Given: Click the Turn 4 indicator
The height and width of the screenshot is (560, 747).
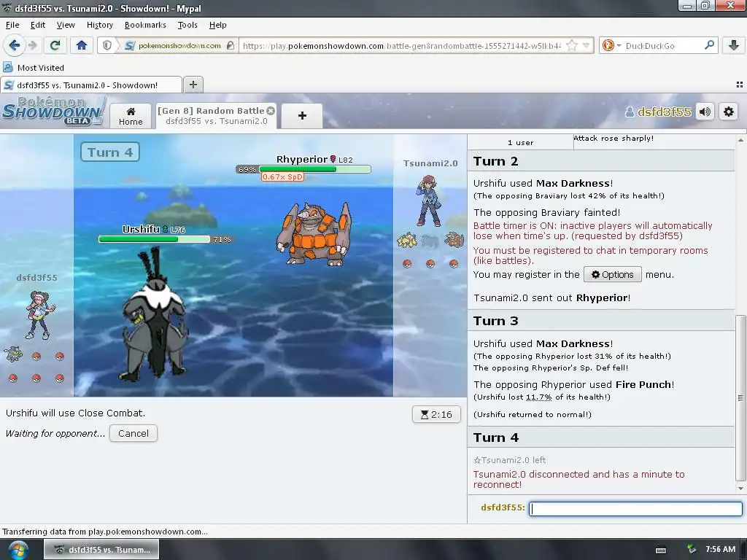Looking at the screenshot, I should pos(110,152).
